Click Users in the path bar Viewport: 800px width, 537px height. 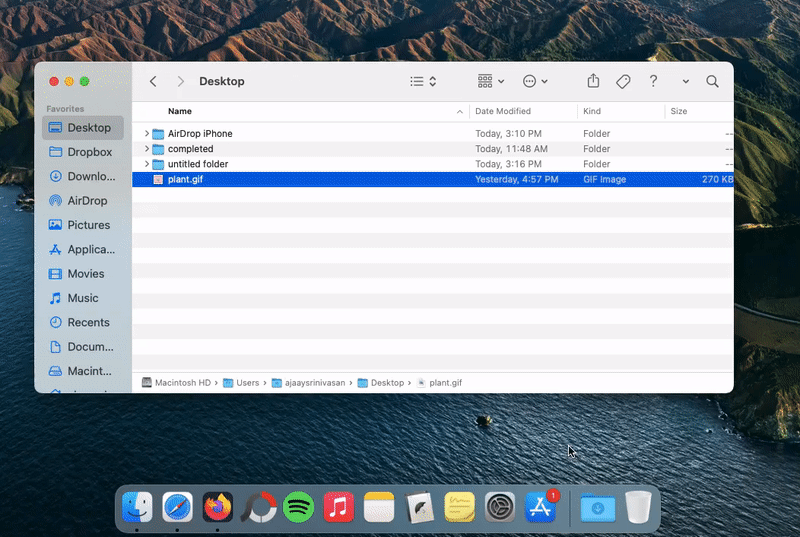point(247,383)
